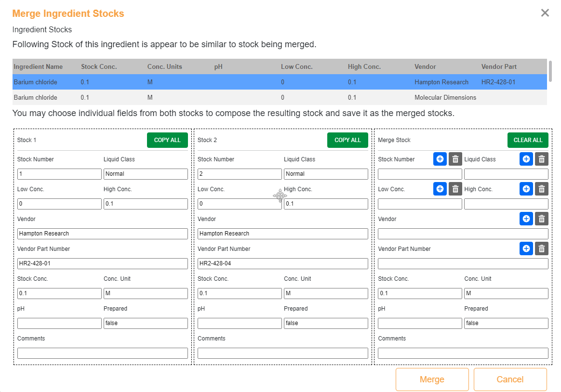Click the trash icon for Merge Stock Number
This screenshot has width=561, height=392.
(455, 159)
